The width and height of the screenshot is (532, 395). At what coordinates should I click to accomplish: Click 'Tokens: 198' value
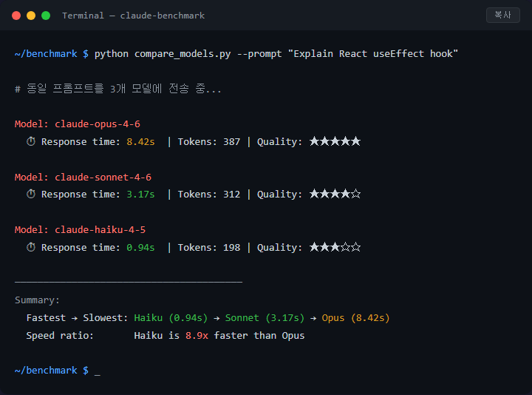(209, 248)
